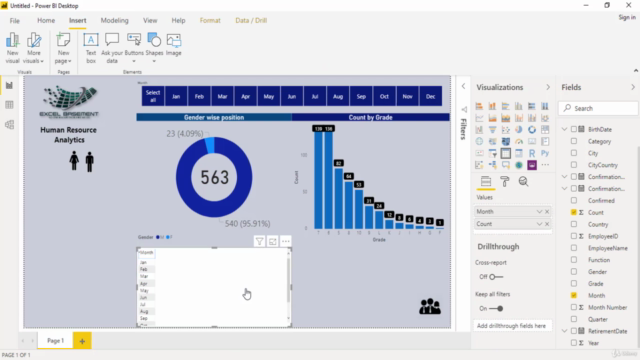Open the Count value field dropdown
Image resolution: width=640 pixels, height=360 pixels.
click(x=539, y=224)
